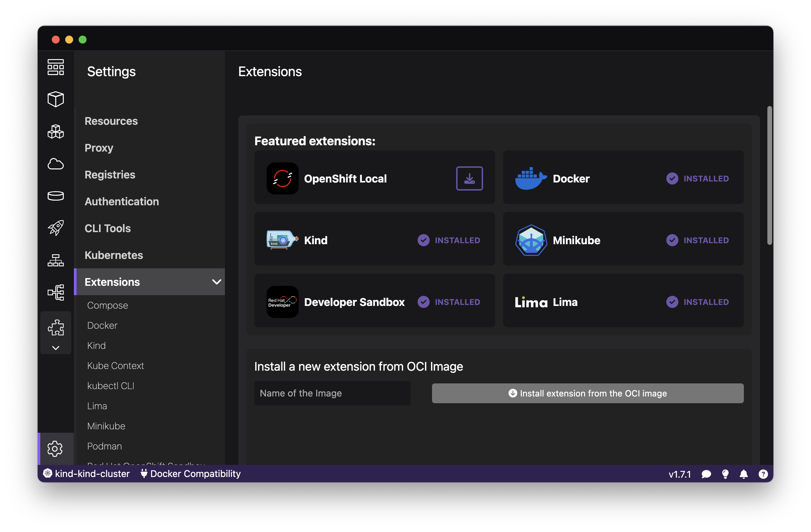Open notifications via the bell icon
The width and height of the screenshot is (811, 532).
click(x=744, y=474)
